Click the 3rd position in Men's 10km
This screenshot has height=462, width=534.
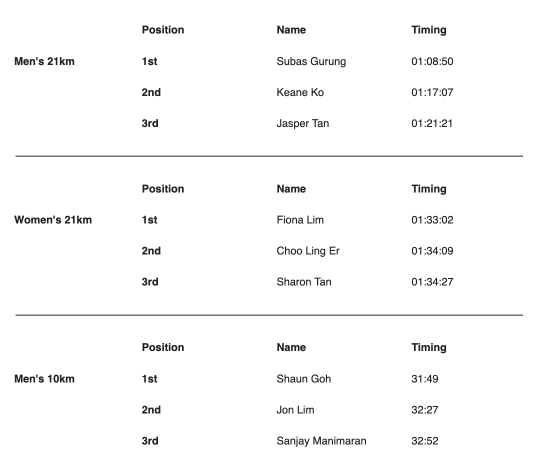click(x=150, y=441)
